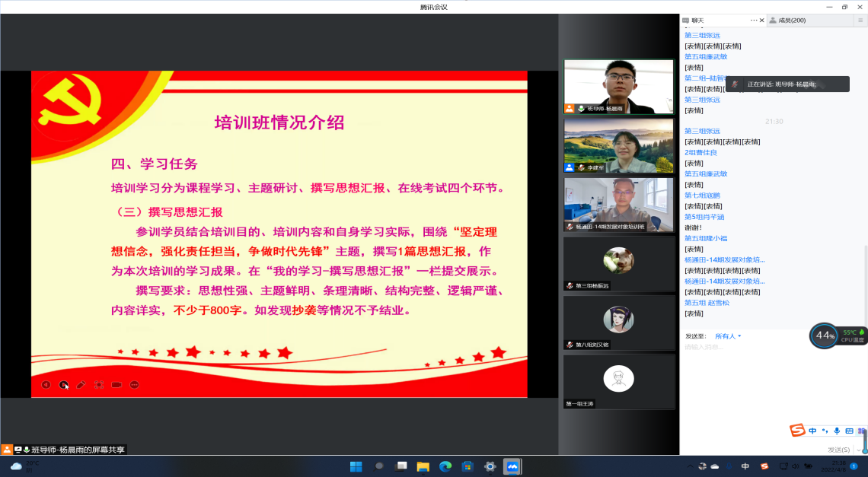Click the camera icon on the slide toolbar
The image size is (868, 477).
(116, 385)
